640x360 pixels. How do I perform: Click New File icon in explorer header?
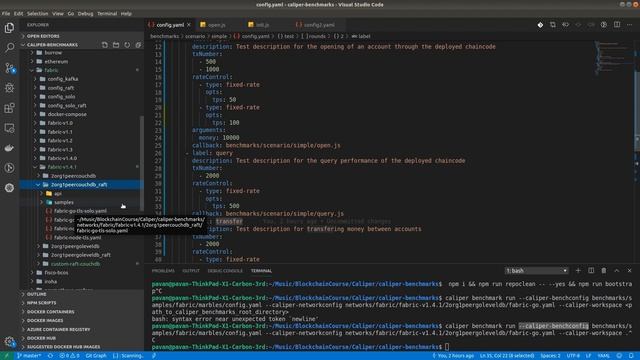[105, 44]
